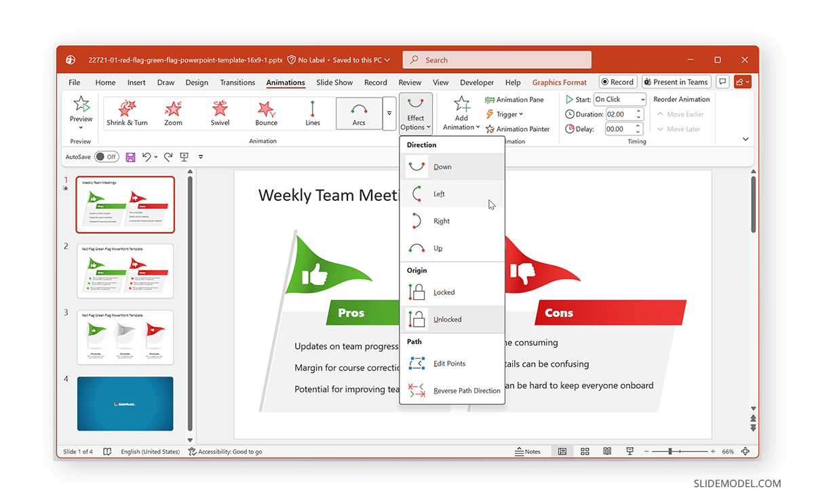
Task: Open the Slide Show tab
Action: point(334,83)
